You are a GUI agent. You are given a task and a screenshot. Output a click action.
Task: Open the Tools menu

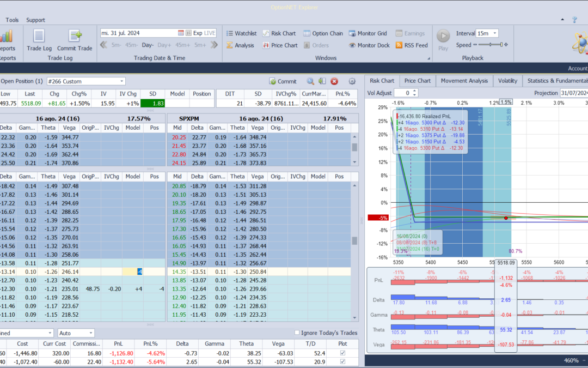pos(12,20)
